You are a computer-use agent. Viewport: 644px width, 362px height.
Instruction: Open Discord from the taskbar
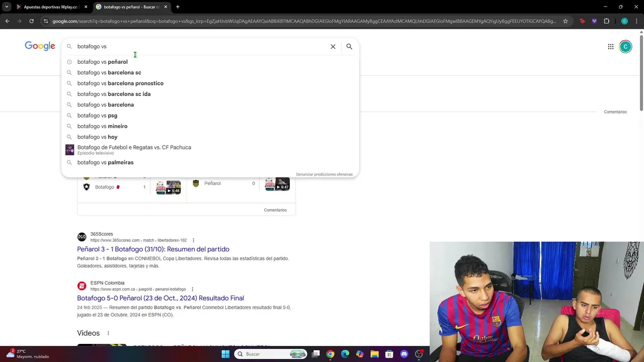click(404, 354)
